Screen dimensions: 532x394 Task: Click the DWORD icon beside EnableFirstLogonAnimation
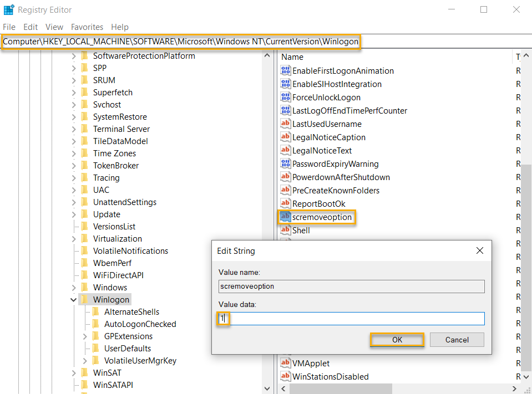(x=285, y=70)
